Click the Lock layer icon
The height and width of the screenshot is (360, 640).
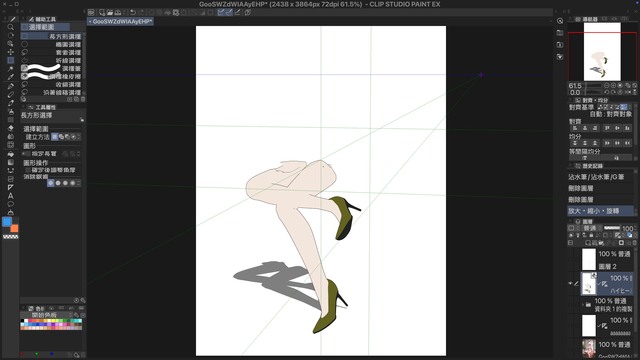pos(591,236)
